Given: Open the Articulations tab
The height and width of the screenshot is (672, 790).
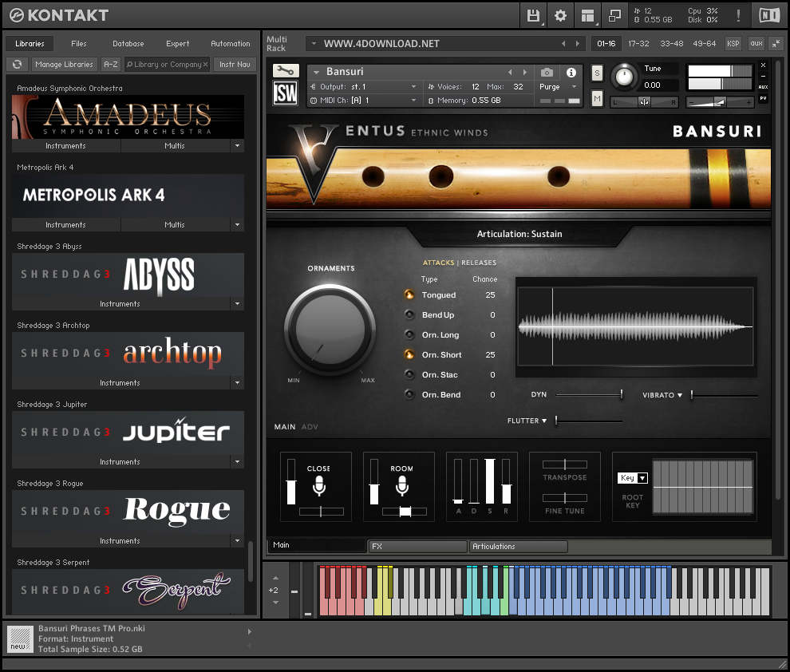Looking at the screenshot, I should 519,546.
